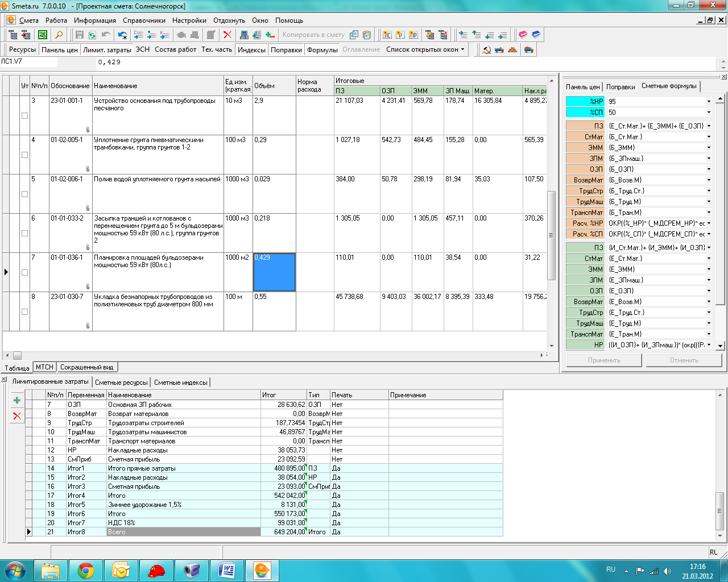
Task: Click the Отменить button
Action: pyautogui.click(x=684, y=360)
